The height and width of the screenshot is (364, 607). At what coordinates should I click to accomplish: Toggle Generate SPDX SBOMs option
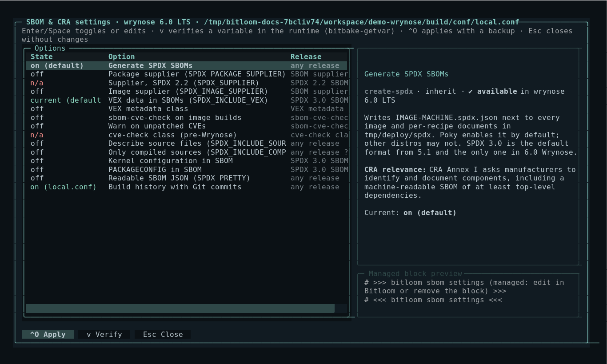tap(187, 65)
